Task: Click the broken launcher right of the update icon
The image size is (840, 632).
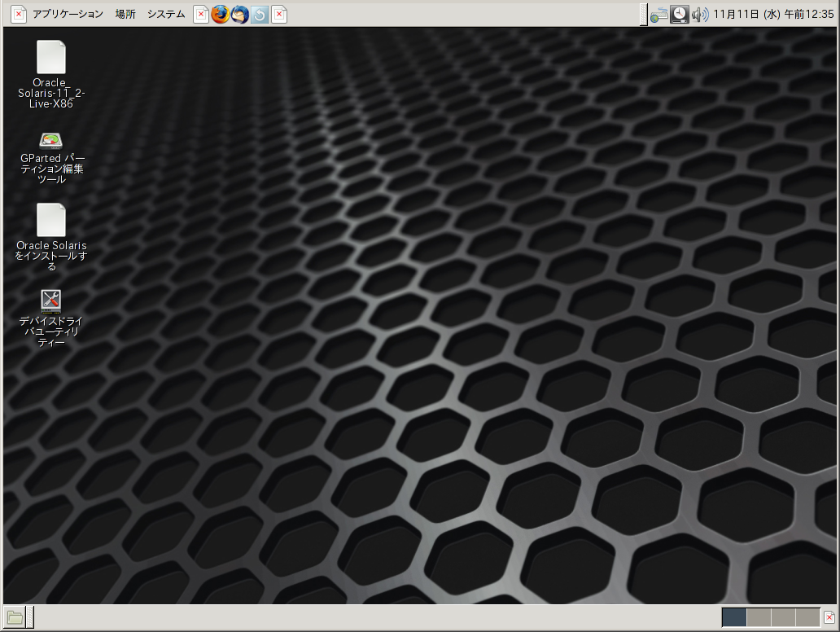Action: pyautogui.click(x=279, y=14)
